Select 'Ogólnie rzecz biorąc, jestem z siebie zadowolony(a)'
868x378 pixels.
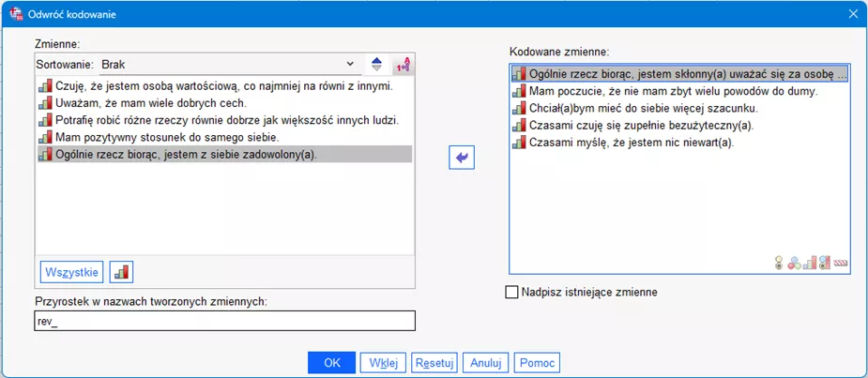[225, 155]
